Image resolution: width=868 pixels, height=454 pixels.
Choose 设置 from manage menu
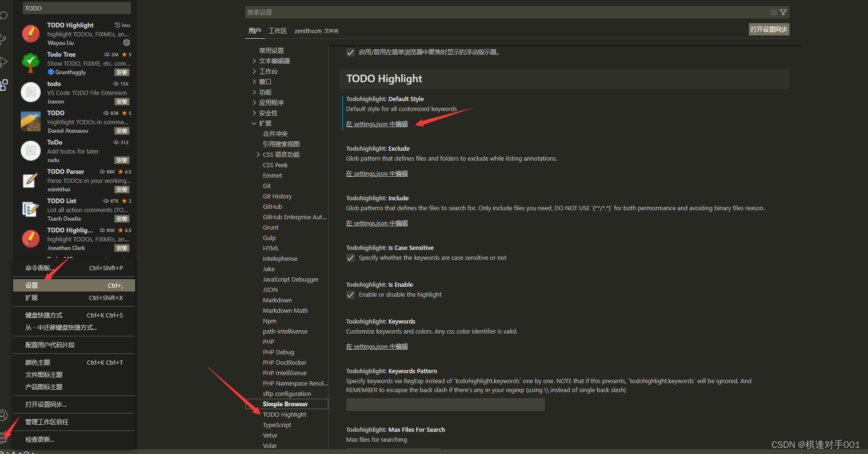(74, 285)
